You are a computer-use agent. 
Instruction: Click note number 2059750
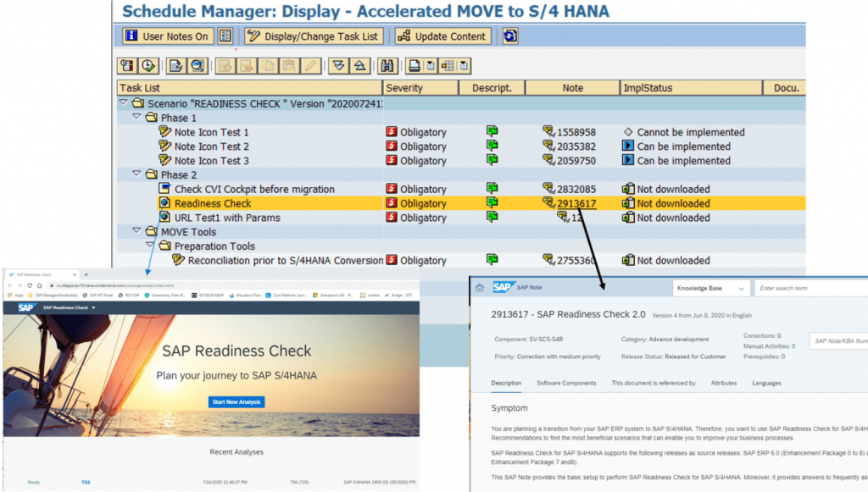[x=576, y=161]
